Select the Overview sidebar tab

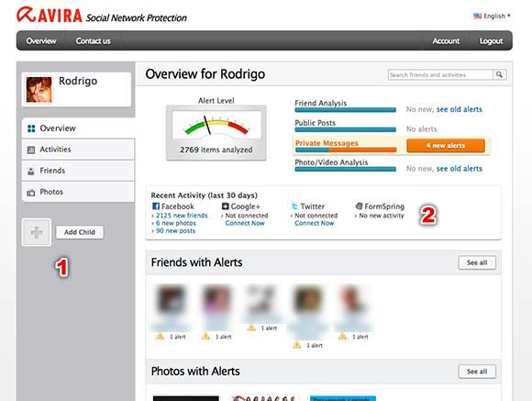click(78, 128)
